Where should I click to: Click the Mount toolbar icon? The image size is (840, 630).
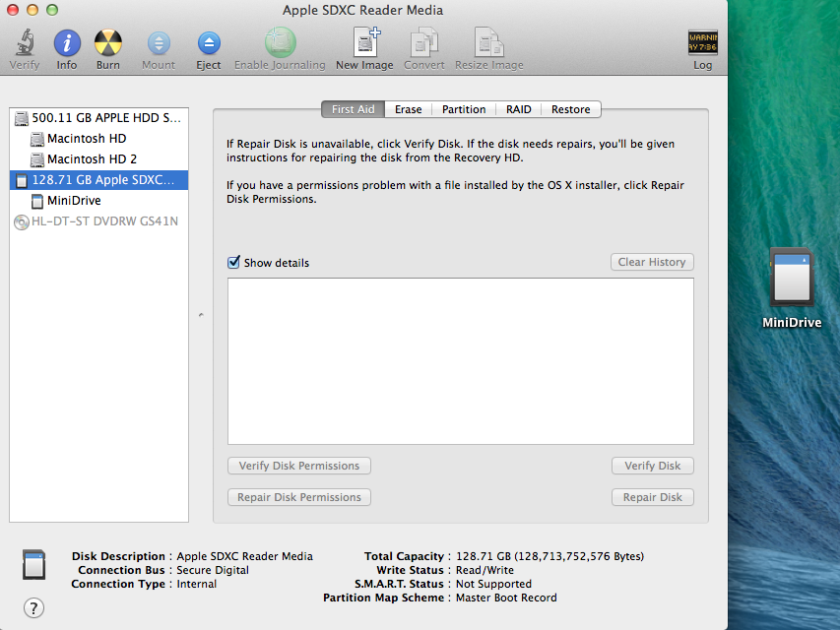159,43
